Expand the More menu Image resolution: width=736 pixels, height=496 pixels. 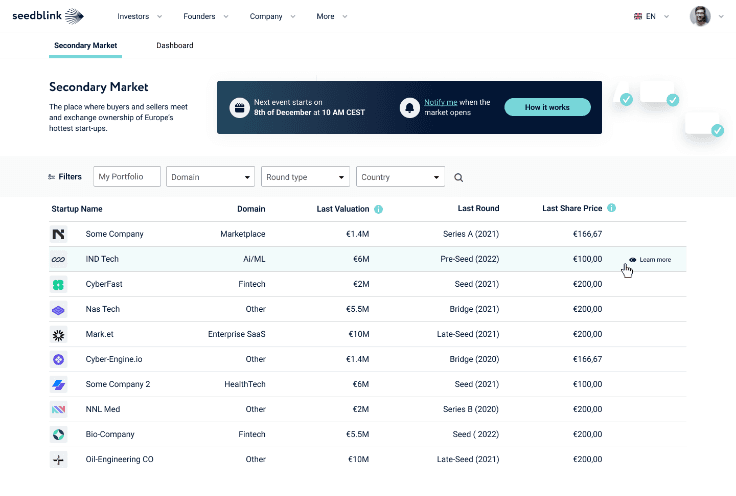click(332, 16)
